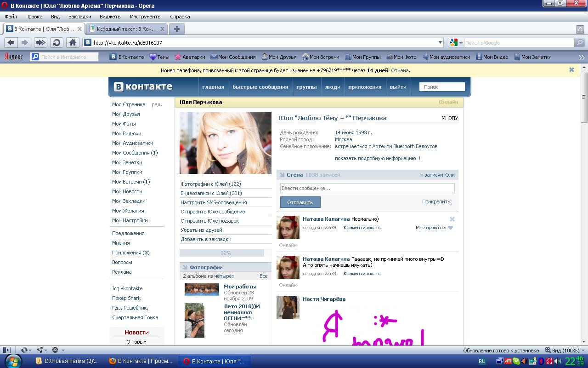This screenshot has height=368, width=588.
Task: Open the Файл menu
Action: [11, 17]
